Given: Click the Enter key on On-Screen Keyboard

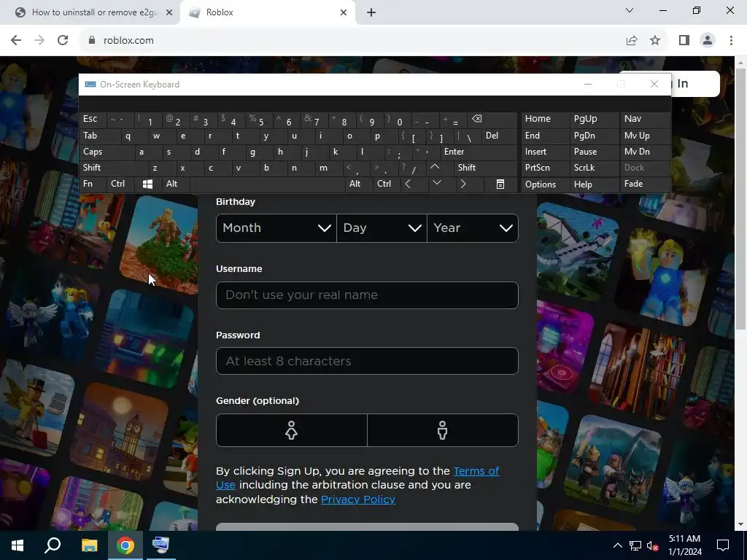Looking at the screenshot, I should (x=479, y=152).
